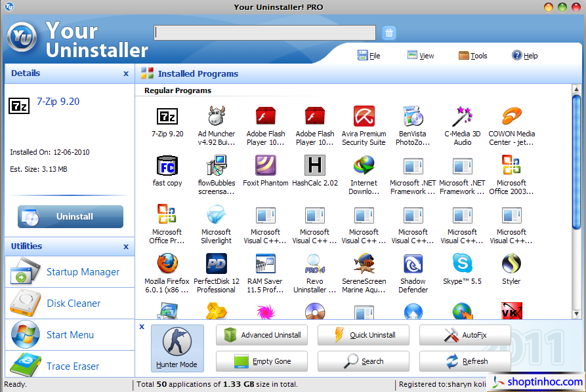Click the Installed On: 12-06-2010 text
This screenshot has width=586, height=392.
tap(50, 152)
